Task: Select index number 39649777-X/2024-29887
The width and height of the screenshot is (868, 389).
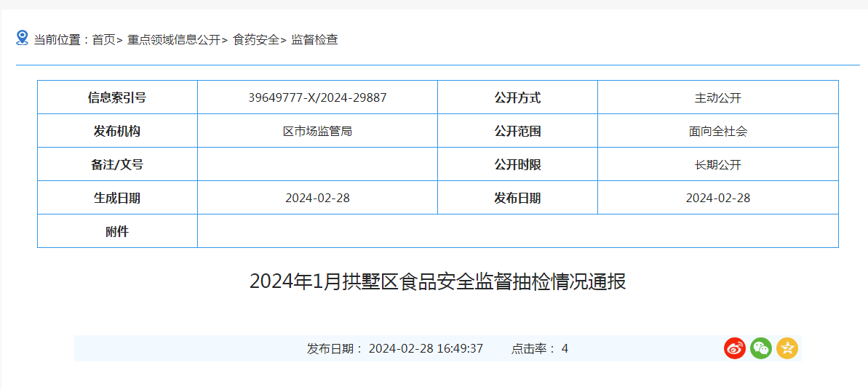Action: point(317,97)
